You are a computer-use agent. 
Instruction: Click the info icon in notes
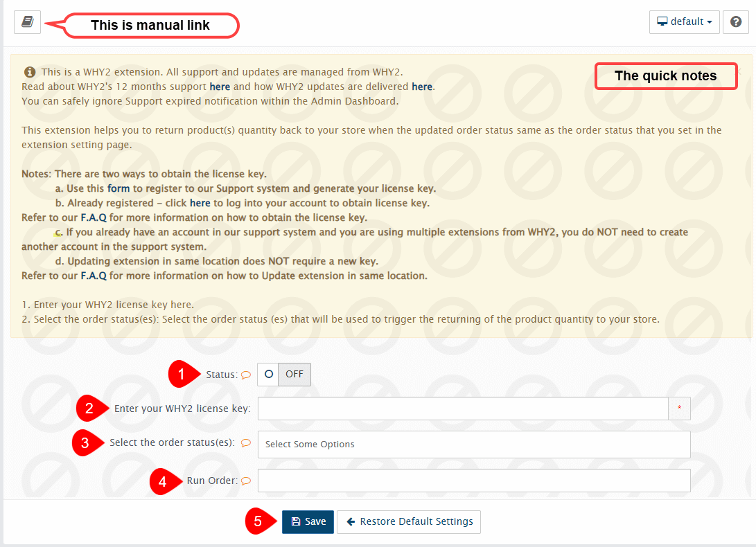[30, 72]
